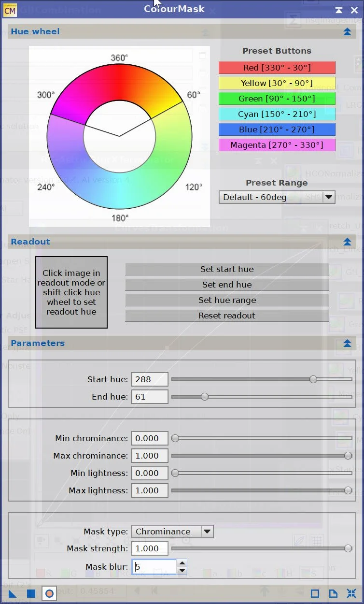This screenshot has width=364, height=604.
Task: Click the blue square Apply icon
Action: (31, 593)
